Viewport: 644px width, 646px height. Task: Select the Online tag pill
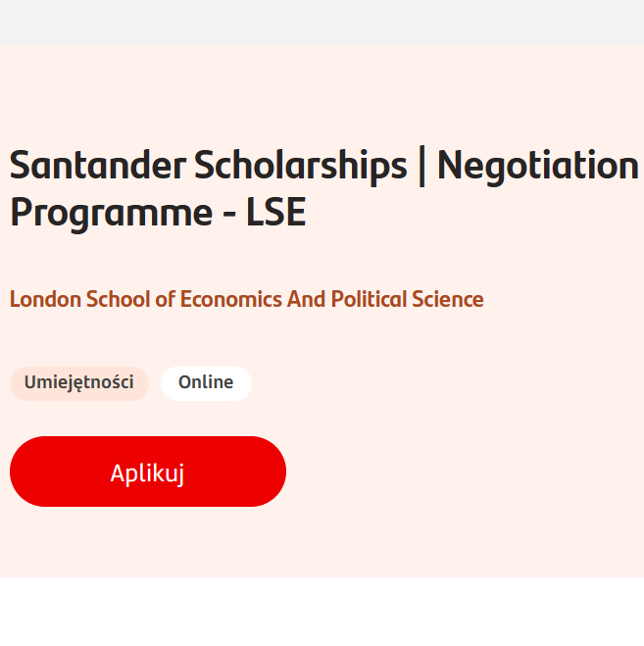coord(206,383)
